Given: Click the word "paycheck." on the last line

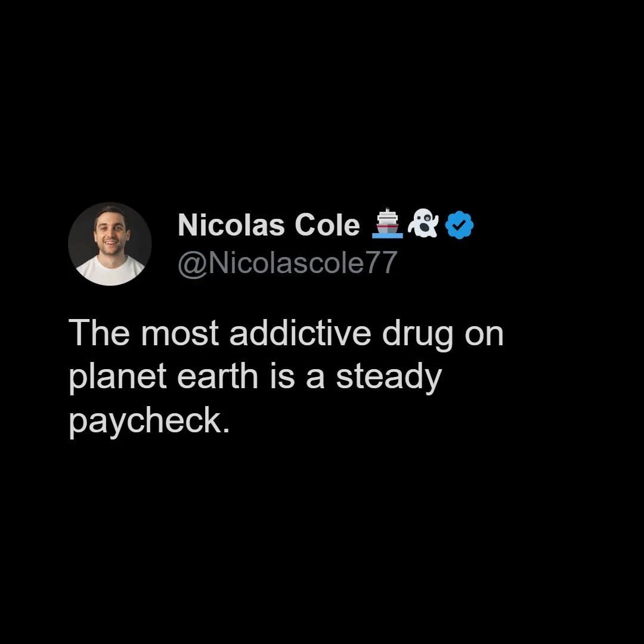Looking at the screenshot, I should [x=148, y=422].
